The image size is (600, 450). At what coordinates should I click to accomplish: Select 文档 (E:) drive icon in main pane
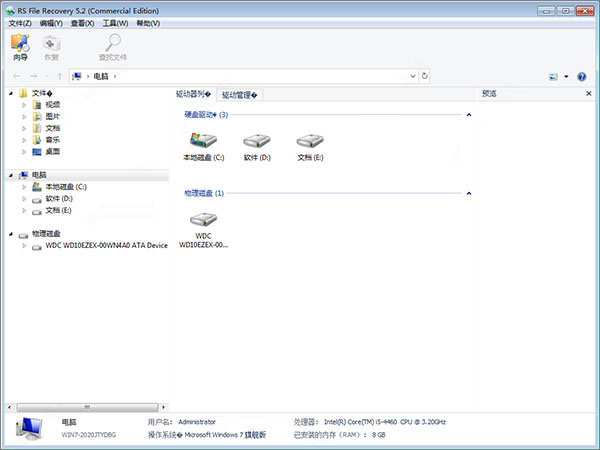(310, 147)
